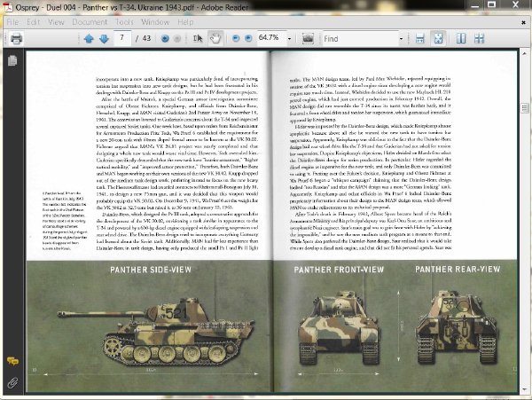Maximize the Adobe Reader window
Viewport: 532px width, 400px height.
coord(491,4)
